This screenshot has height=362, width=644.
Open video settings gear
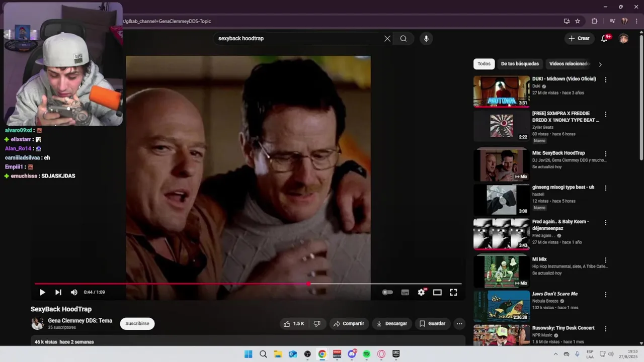[x=422, y=292]
